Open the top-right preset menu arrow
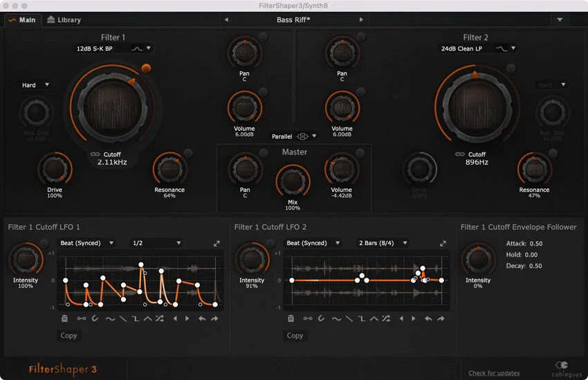 [x=560, y=19]
